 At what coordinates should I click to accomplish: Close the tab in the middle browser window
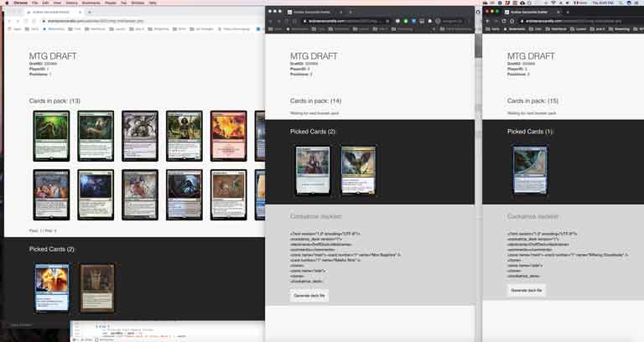[x=341, y=12]
